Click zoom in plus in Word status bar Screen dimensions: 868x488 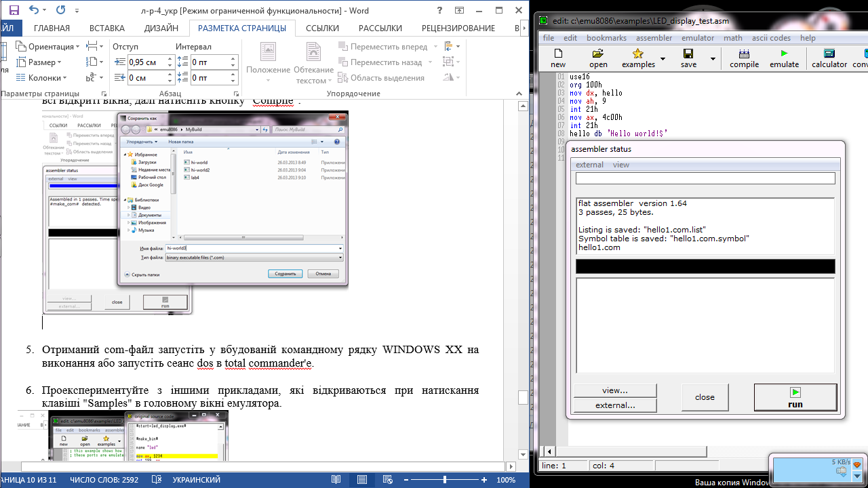coord(484,480)
